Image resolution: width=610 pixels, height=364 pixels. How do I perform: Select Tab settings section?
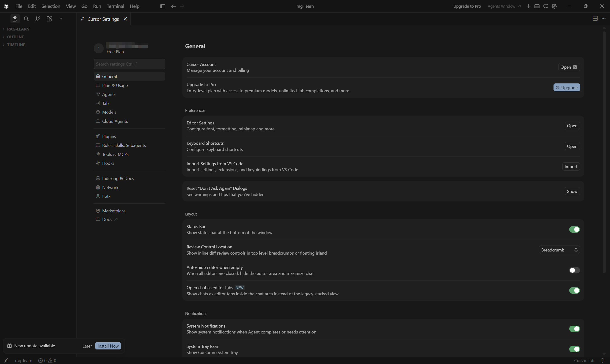[x=129, y=103]
